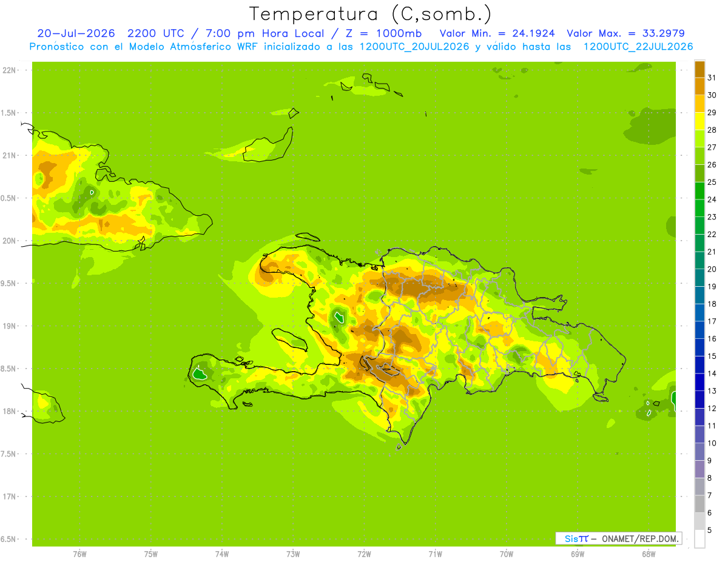
Task: Click the "Valor Max. = 33.2979" readout
Action: (x=625, y=33)
